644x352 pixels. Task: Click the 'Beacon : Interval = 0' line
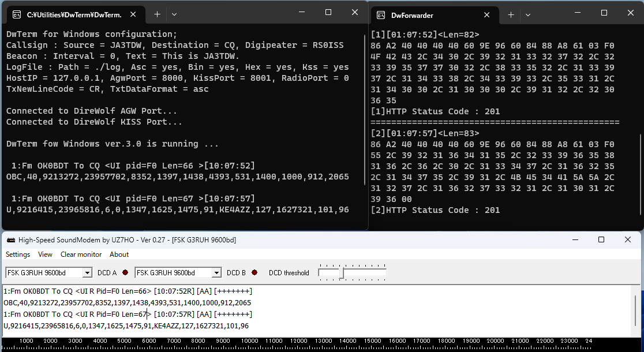[x=122, y=56]
